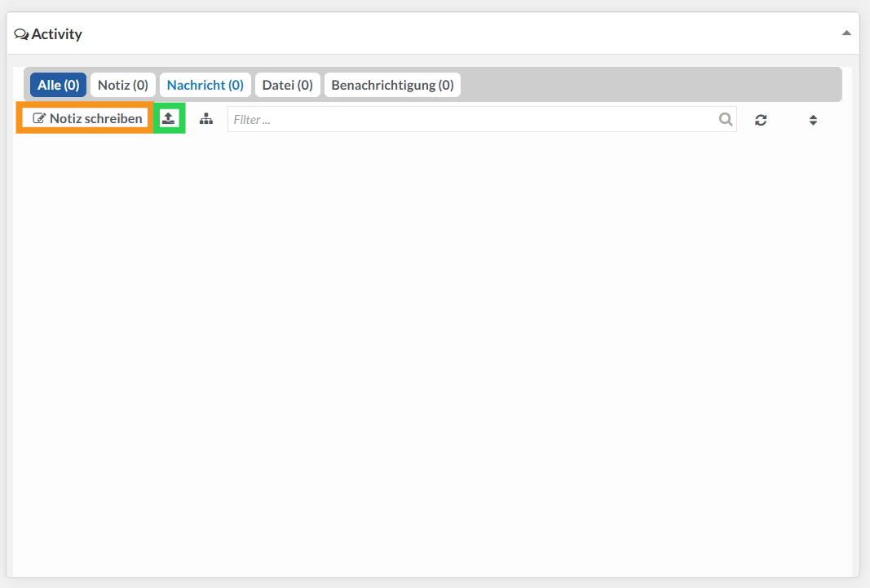Refresh the activity list
Viewport: 870px width, 588px height.
coord(761,120)
